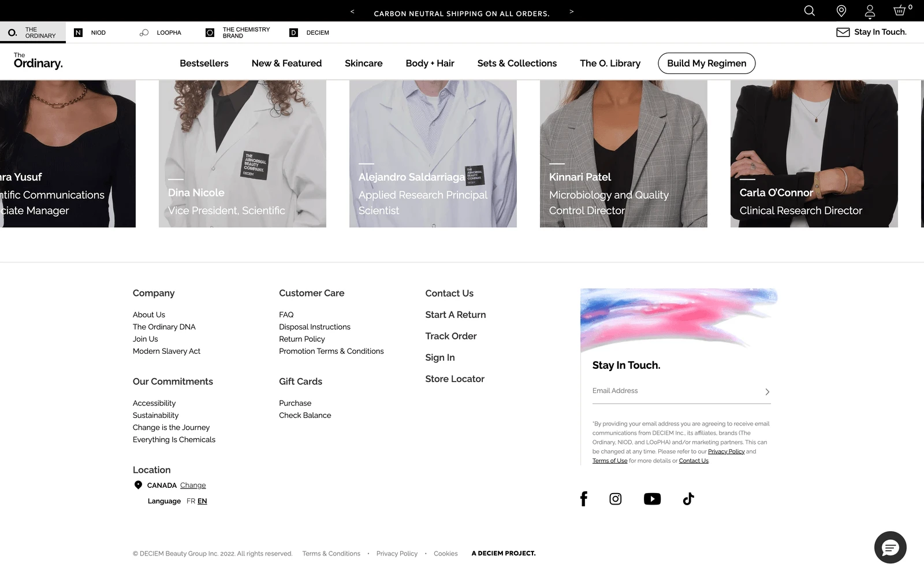This screenshot has height=578, width=924.
Task: Open the Bestsellers menu
Action: tap(204, 64)
